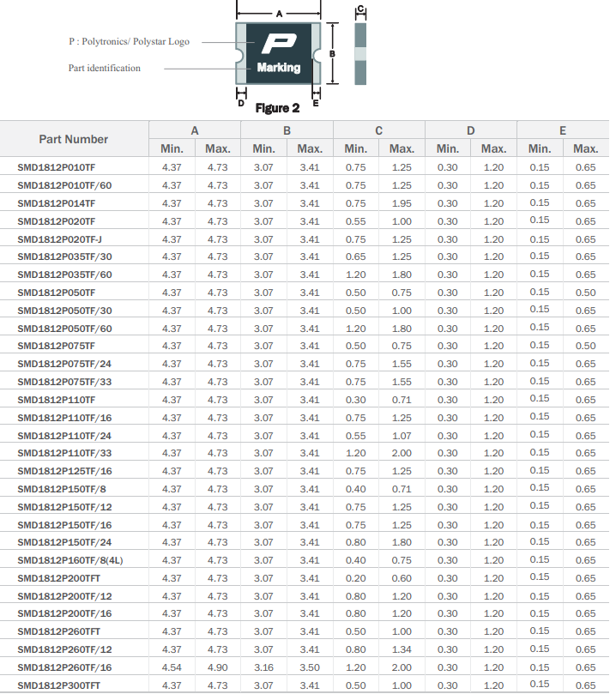The height and width of the screenshot is (700, 610).
Task: Click dimension A arrow above the component
Action: coord(278,15)
